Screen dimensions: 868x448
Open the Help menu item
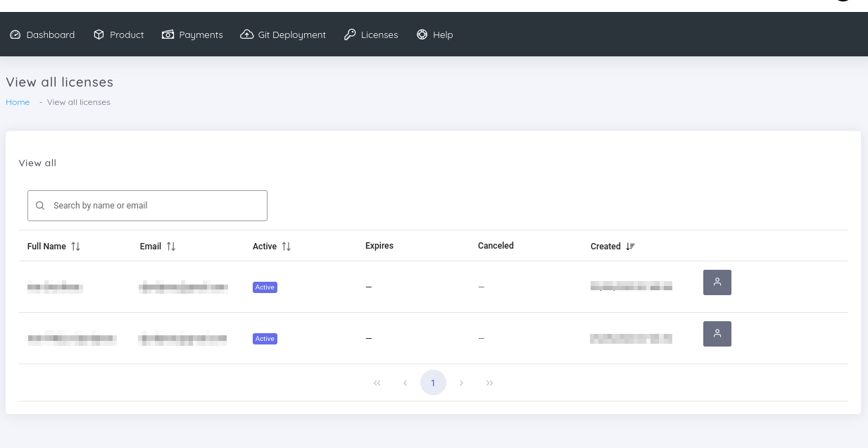click(x=434, y=35)
